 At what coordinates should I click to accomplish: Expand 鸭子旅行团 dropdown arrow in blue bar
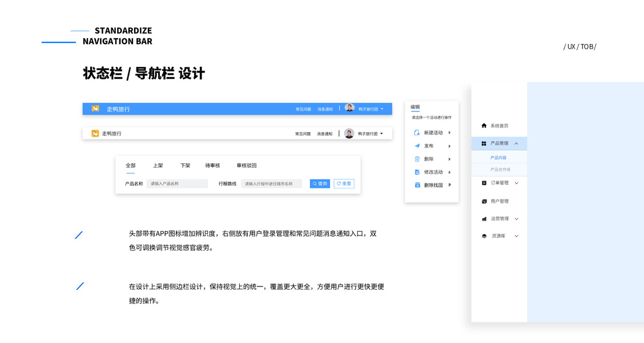point(382,109)
